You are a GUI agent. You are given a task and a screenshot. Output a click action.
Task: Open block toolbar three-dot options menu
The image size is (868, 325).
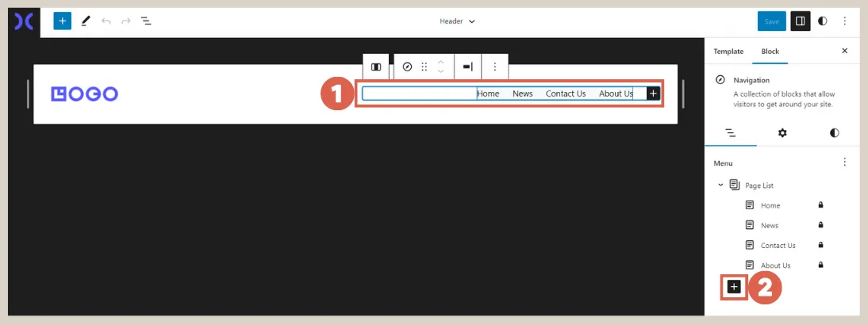[x=495, y=67]
